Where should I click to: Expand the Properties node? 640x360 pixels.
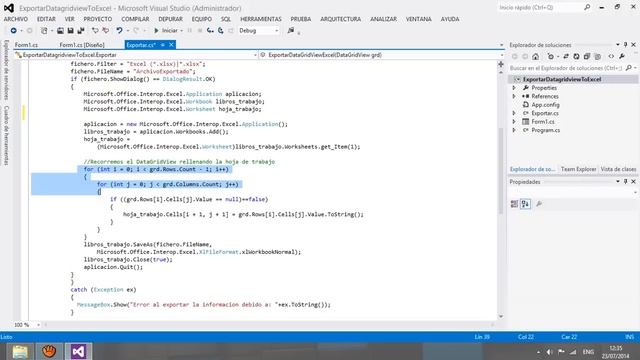pos(514,88)
